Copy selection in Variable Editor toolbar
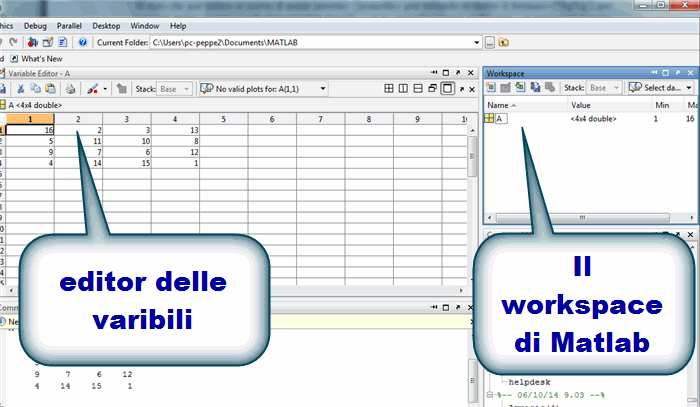This screenshot has height=407, width=700. click(35, 89)
